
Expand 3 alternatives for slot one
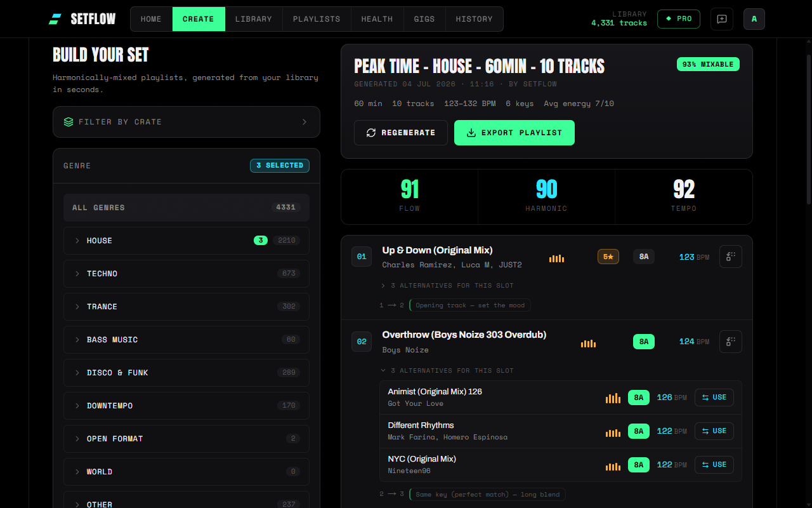[447, 286]
